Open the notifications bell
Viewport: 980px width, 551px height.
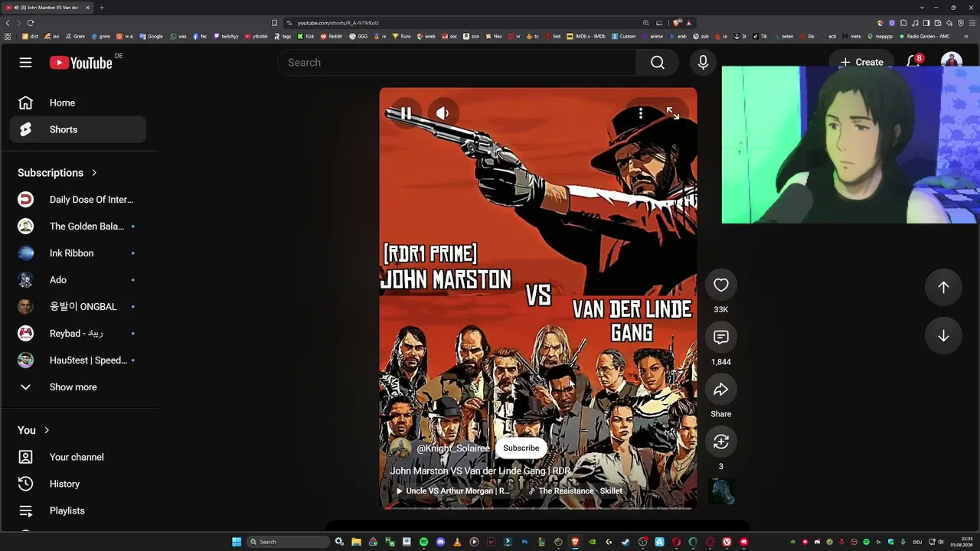tap(913, 62)
